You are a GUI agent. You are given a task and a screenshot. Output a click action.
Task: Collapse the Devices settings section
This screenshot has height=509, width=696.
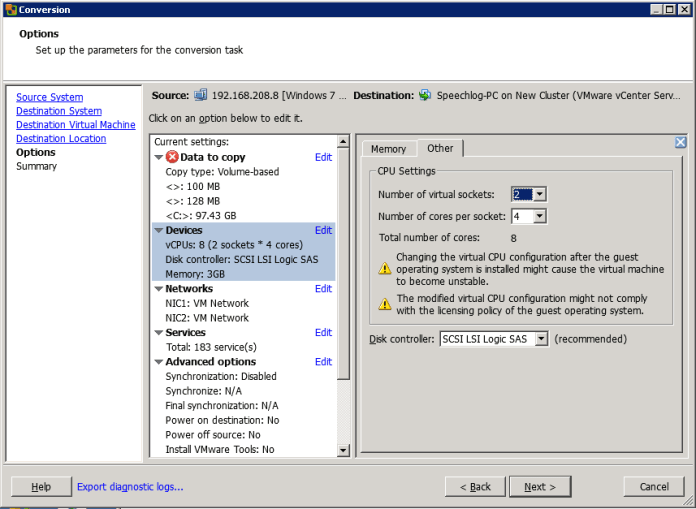[x=159, y=231]
